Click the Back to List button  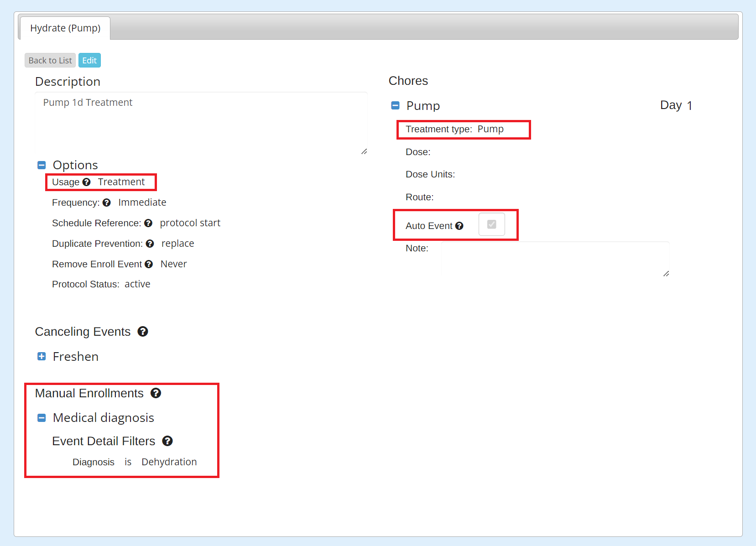pyautogui.click(x=50, y=60)
